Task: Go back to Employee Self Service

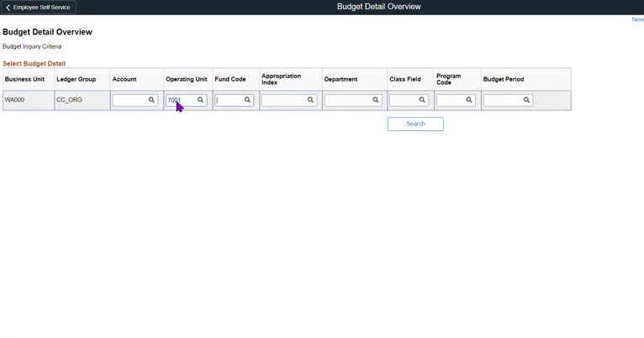Action: coord(38,8)
